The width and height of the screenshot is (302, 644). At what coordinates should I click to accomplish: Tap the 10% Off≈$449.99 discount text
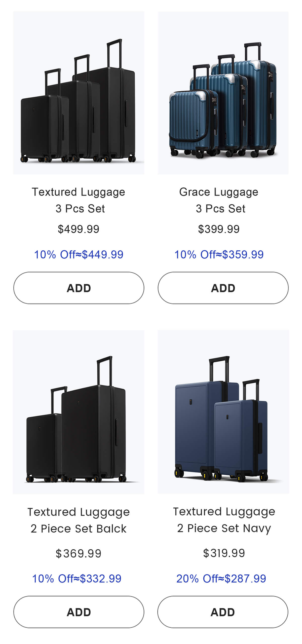click(x=79, y=254)
